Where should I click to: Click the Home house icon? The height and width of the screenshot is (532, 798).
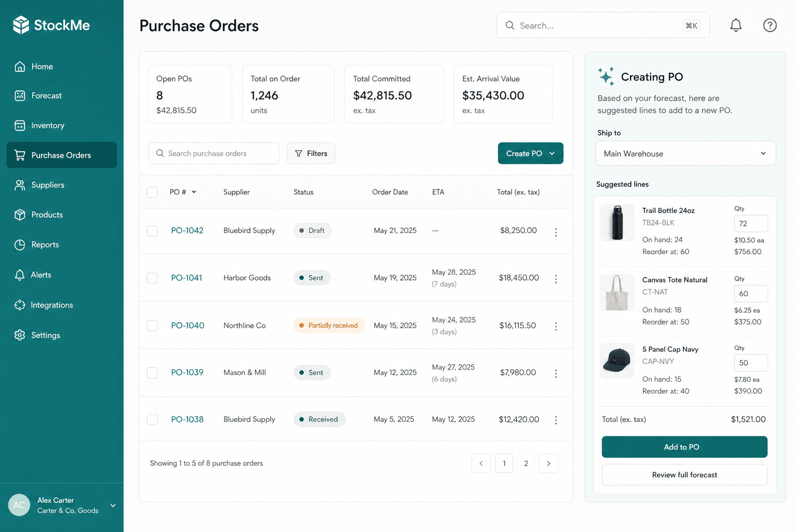(20, 66)
